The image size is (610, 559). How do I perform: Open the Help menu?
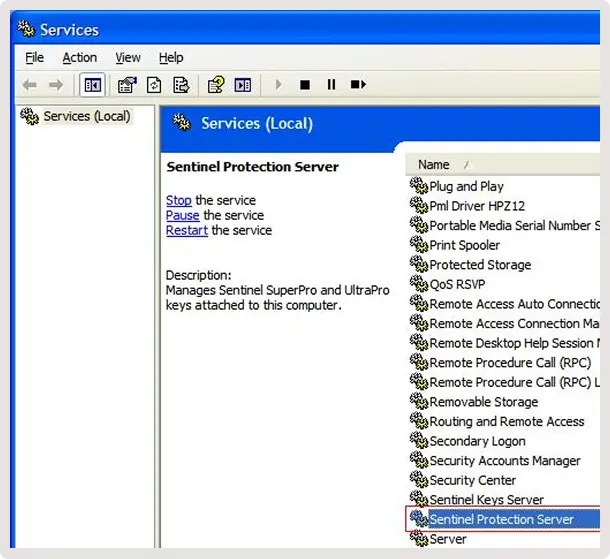click(x=171, y=58)
